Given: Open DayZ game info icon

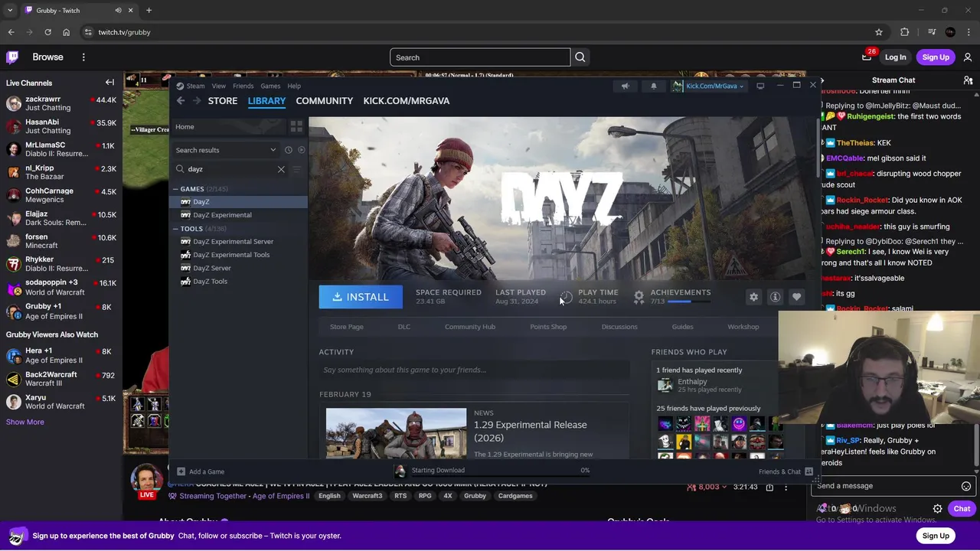Looking at the screenshot, I should [x=775, y=297].
